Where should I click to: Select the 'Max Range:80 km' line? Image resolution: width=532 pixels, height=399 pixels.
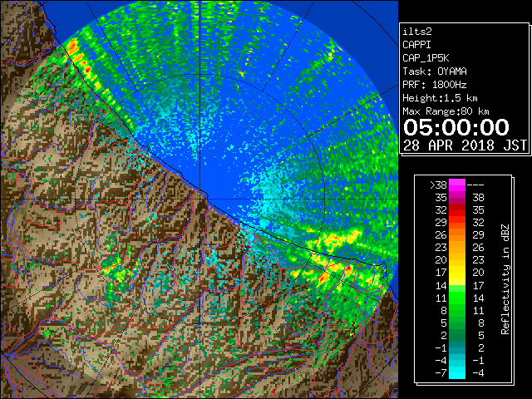[x=446, y=111]
